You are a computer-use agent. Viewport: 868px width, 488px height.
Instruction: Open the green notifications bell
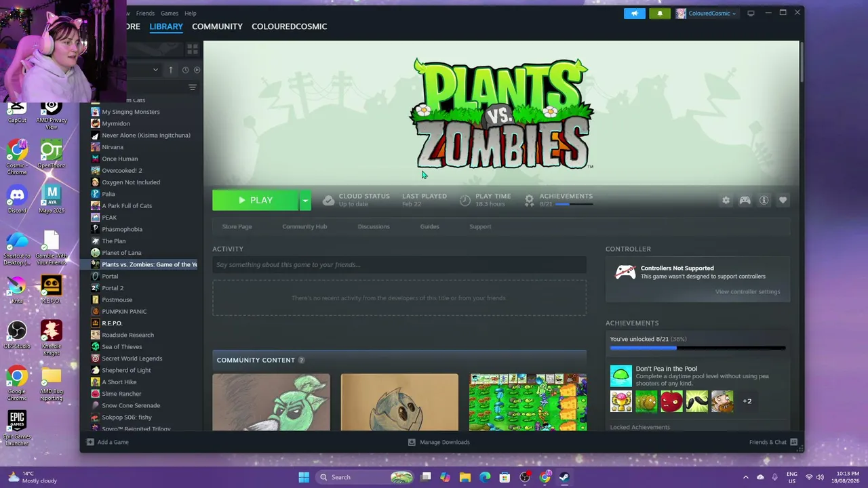pyautogui.click(x=660, y=13)
